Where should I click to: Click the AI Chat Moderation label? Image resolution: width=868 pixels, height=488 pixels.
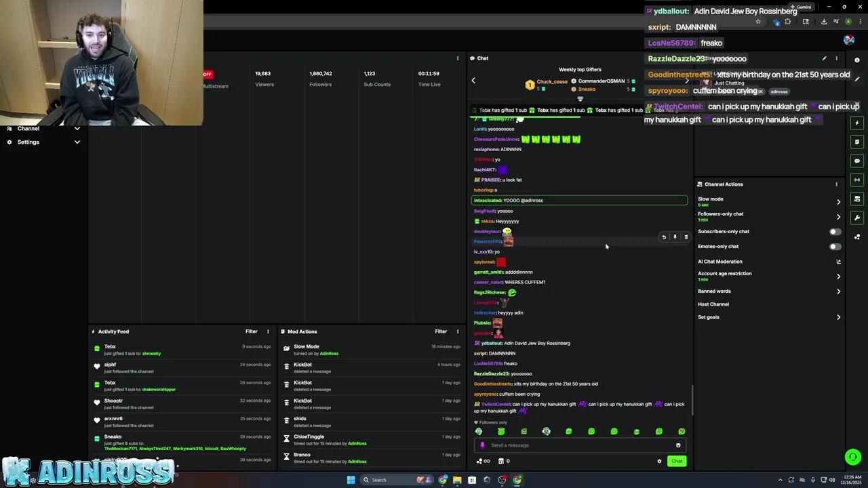click(720, 262)
